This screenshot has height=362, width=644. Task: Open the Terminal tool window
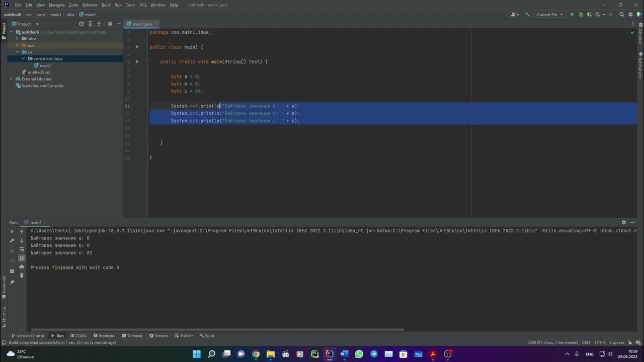click(132, 336)
